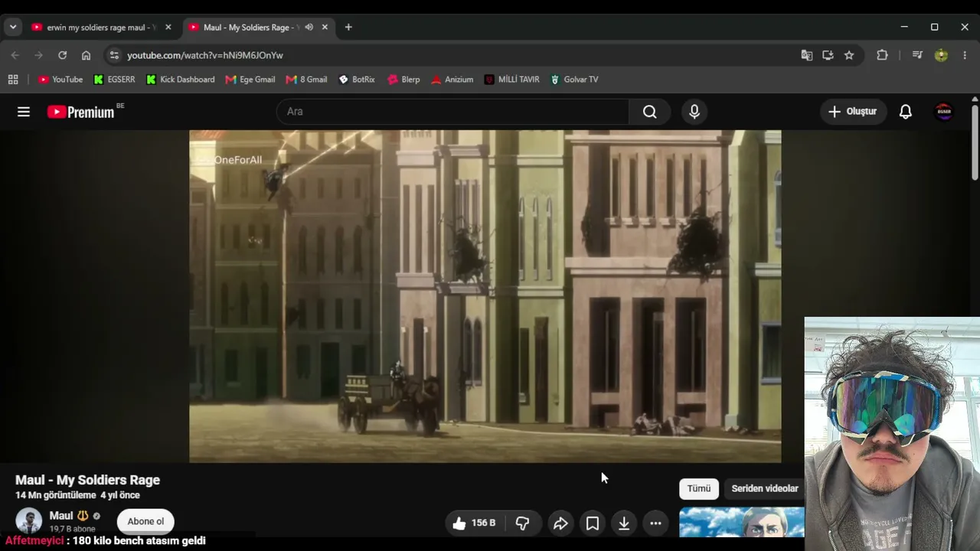View site information for youtube.com

click(114, 55)
